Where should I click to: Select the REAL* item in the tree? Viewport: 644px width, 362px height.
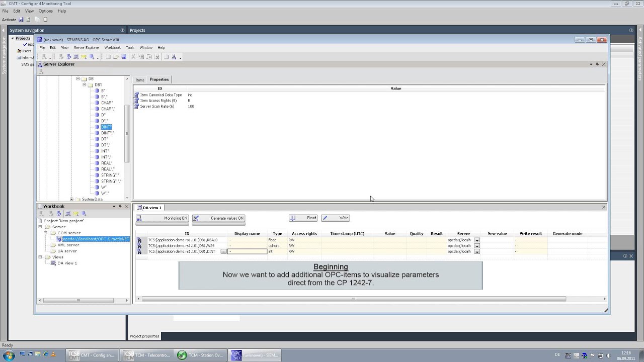click(x=106, y=163)
